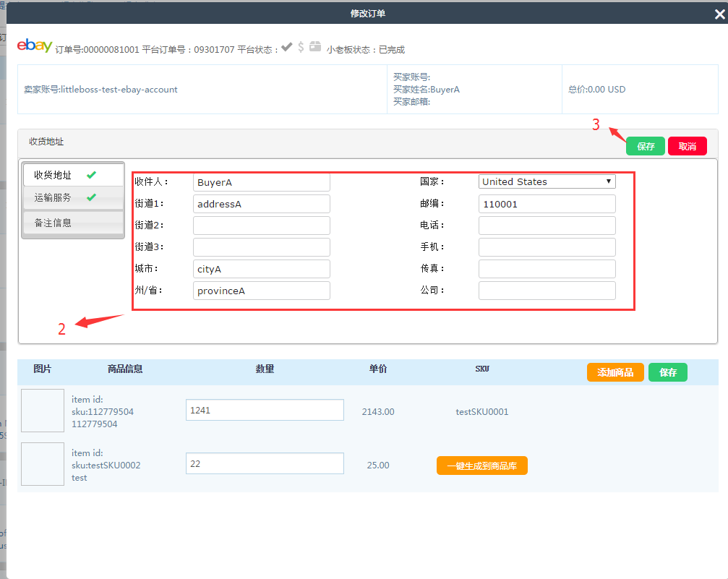Click the 一键生成到商品库 button
This screenshot has width=728, height=579.
[x=481, y=466]
